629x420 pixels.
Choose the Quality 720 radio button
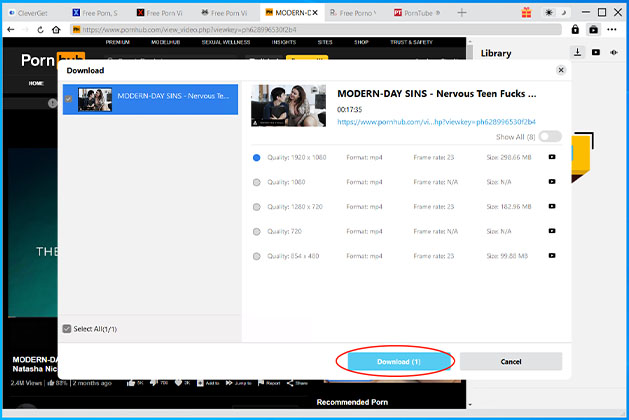coord(257,231)
